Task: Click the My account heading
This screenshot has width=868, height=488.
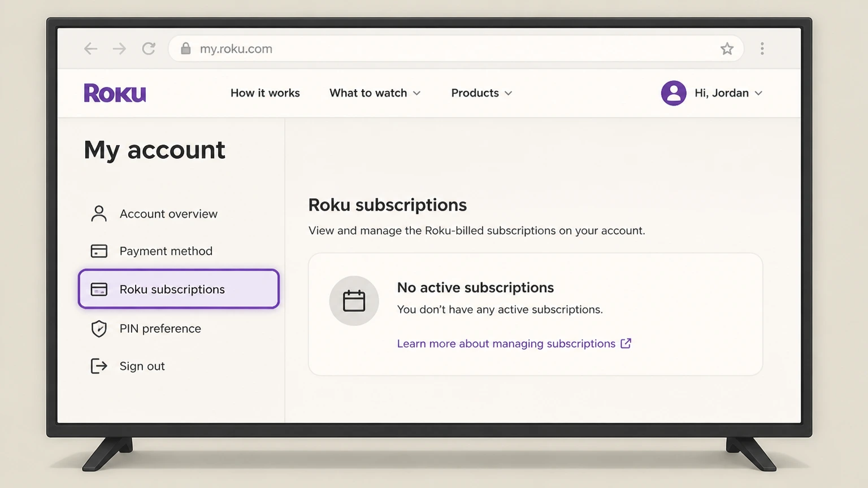Action: (x=154, y=150)
